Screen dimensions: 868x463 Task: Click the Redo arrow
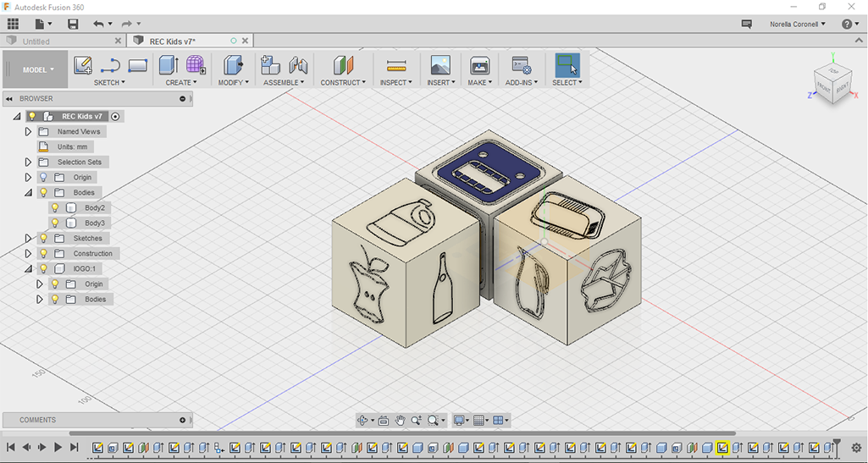tap(127, 24)
